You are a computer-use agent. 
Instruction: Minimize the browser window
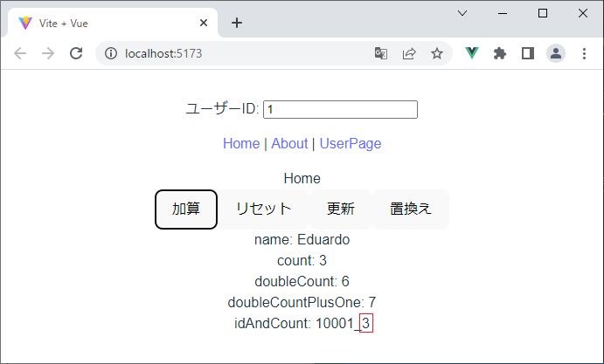(503, 13)
